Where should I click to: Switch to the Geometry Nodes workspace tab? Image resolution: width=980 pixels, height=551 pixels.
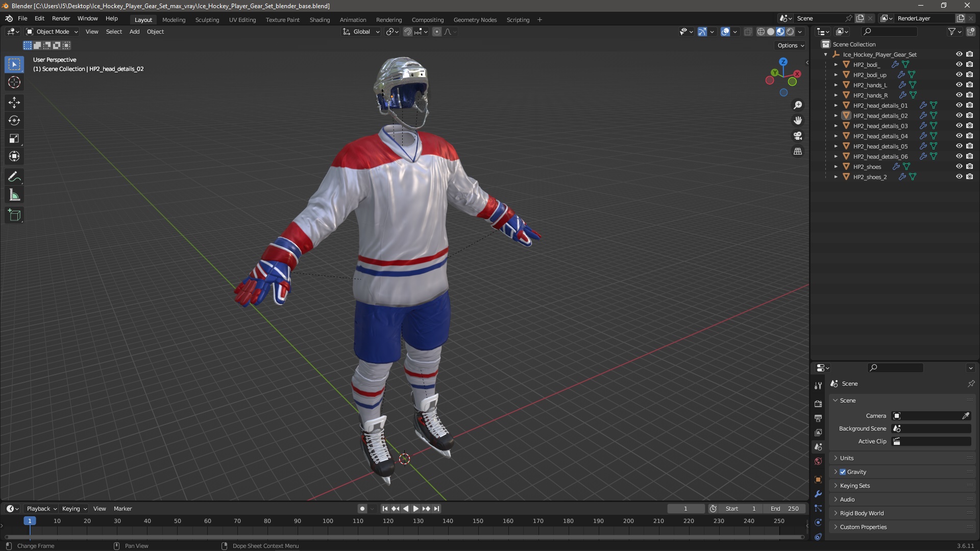[x=475, y=20]
